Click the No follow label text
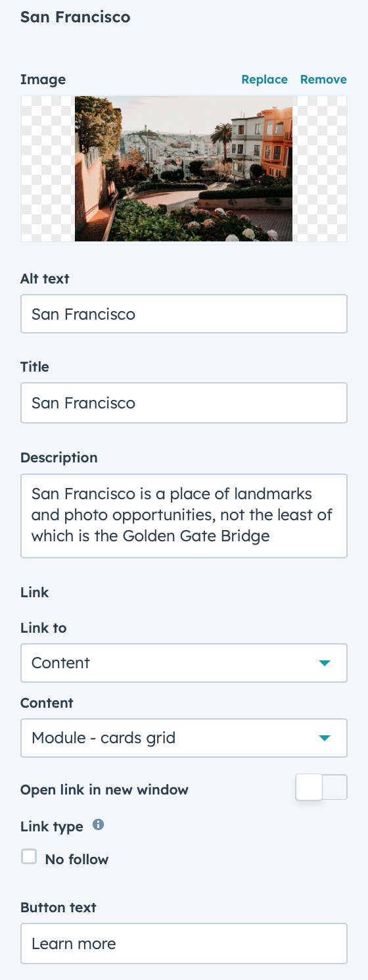The height and width of the screenshot is (980, 368). coord(77,859)
